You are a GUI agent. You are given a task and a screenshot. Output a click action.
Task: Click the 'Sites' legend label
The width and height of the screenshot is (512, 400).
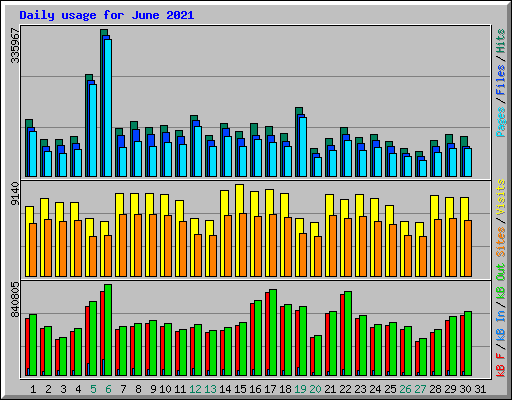(500, 242)
